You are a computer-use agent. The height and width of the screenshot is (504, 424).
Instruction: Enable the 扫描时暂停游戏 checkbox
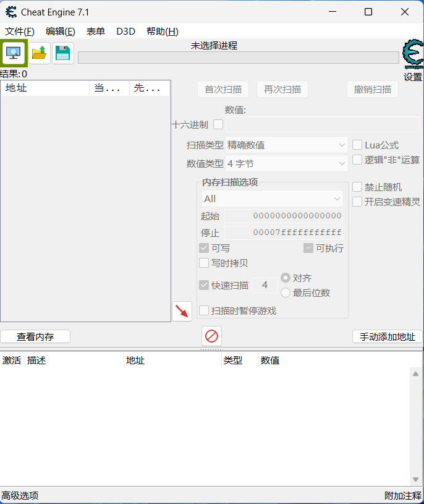(204, 310)
